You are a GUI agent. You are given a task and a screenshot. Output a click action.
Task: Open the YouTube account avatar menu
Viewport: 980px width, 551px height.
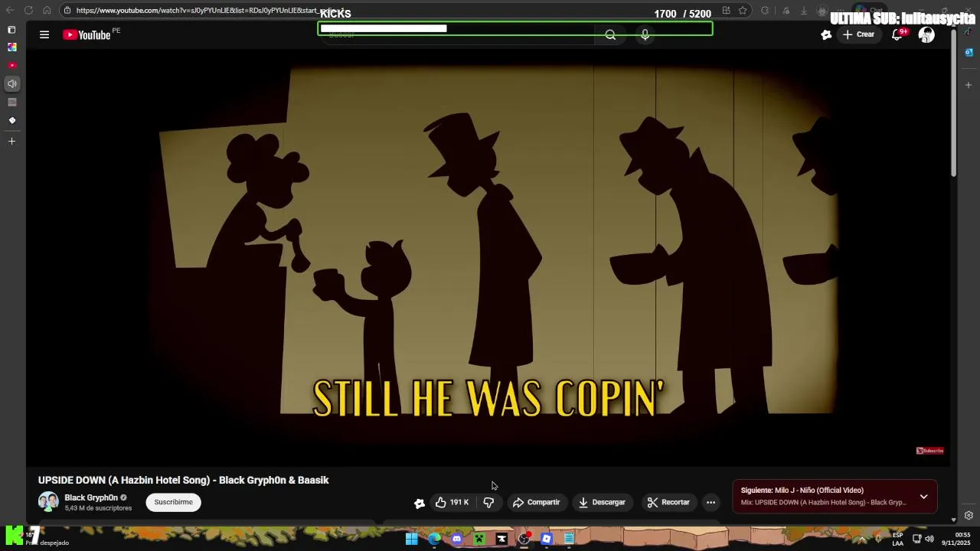[926, 34]
